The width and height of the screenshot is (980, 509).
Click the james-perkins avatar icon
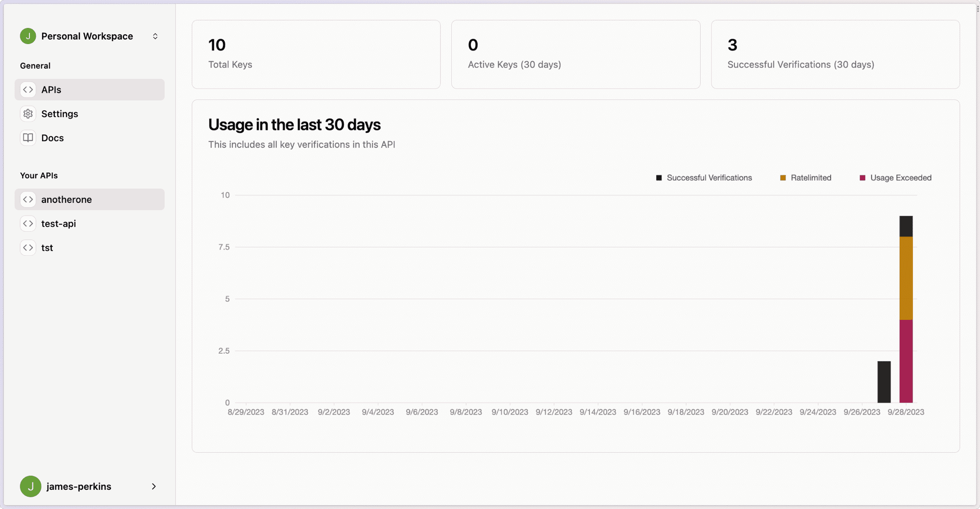(30, 486)
